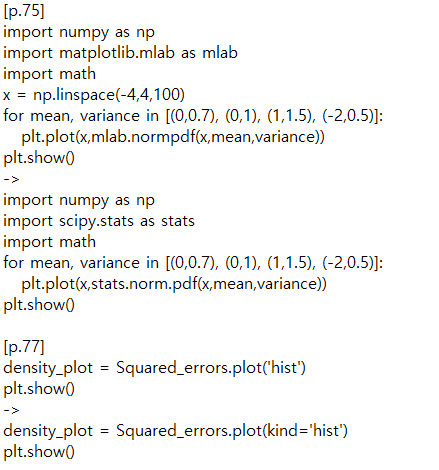439x470 pixels.
Task: Click the np.linspace(-4,4,100) line
Action: pyautogui.click(x=94, y=95)
